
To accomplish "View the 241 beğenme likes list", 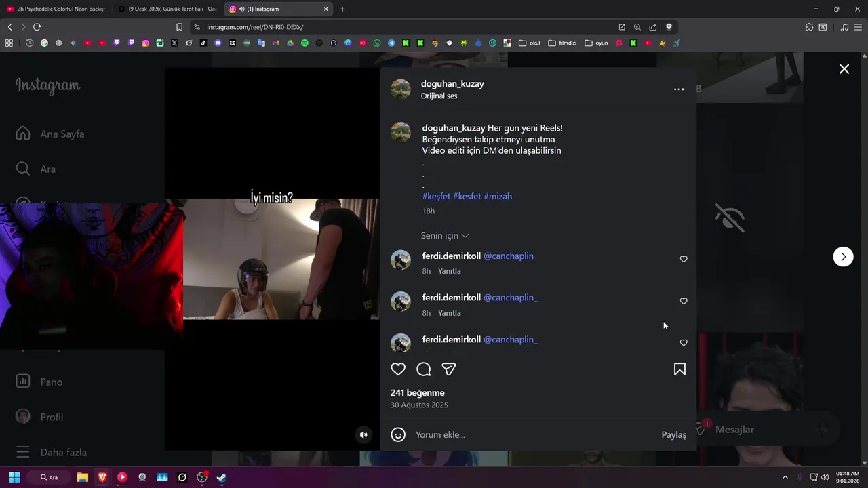I will point(418,393).
